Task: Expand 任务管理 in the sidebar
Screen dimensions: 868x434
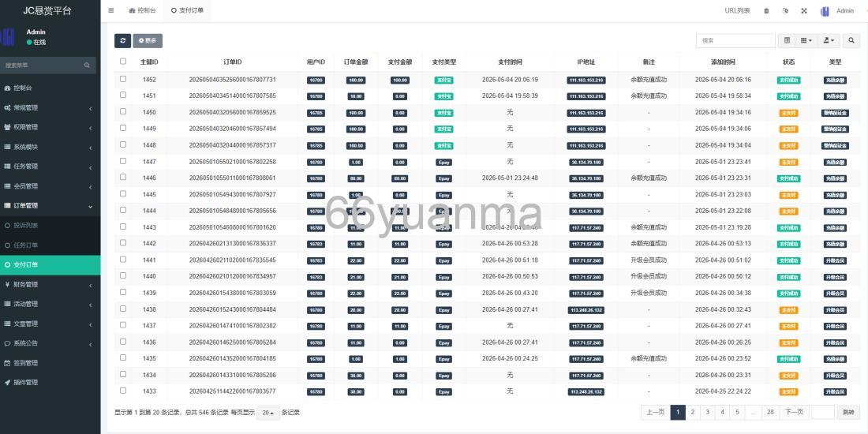Action: (51, 166)
